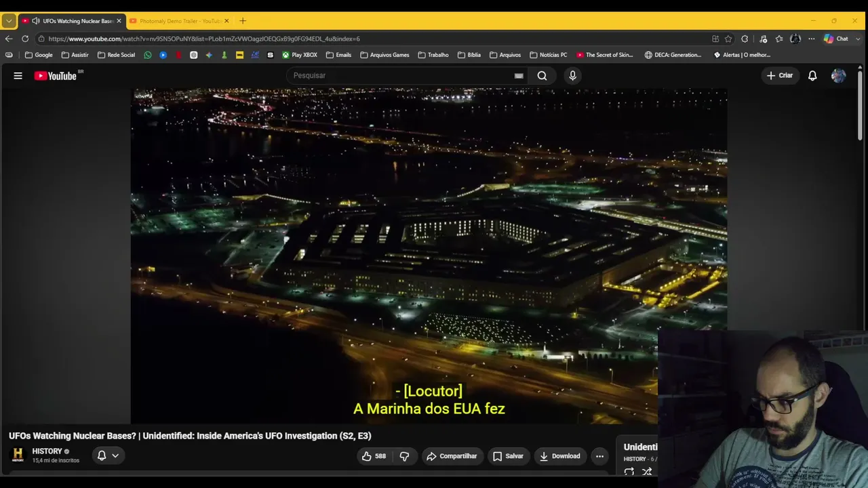The image size is (868, 488).
Task: Open the split screen apps icon
Action: tap(715, 39)
